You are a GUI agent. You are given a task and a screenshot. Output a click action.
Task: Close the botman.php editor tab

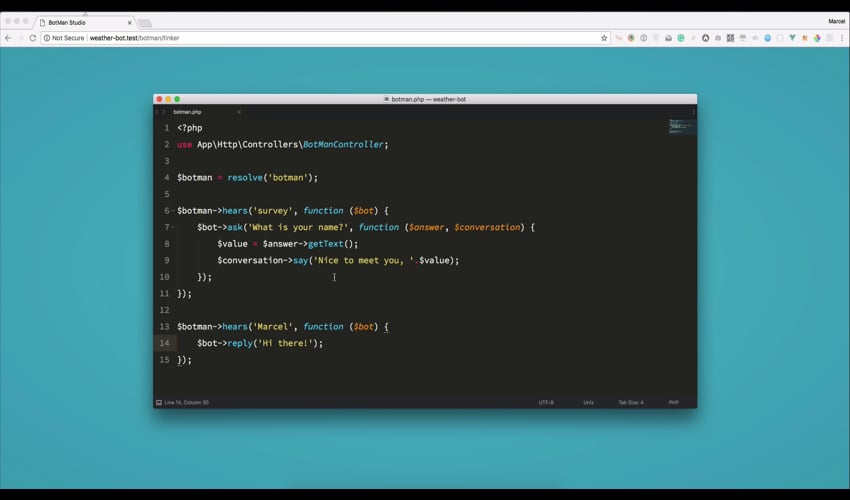click(x=239, y=112)
